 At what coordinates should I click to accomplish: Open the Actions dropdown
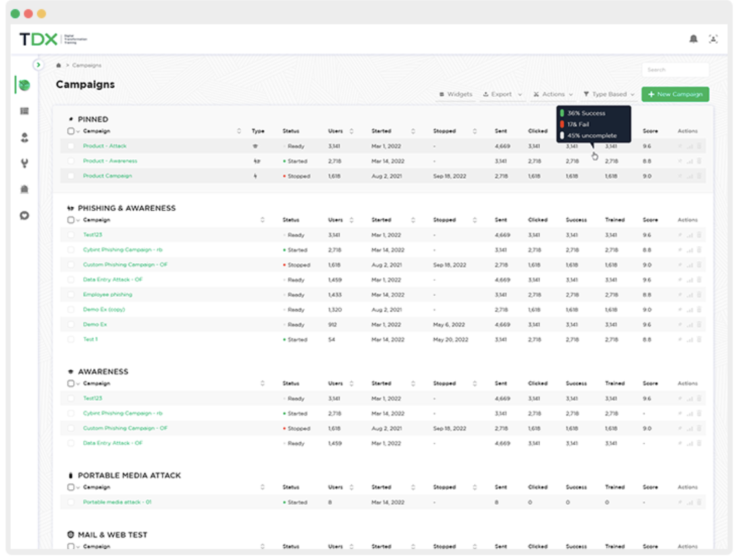(553, 94)
